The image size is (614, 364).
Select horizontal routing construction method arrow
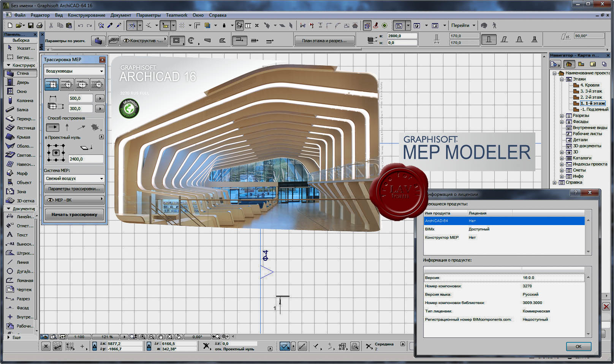pos(52,127)
